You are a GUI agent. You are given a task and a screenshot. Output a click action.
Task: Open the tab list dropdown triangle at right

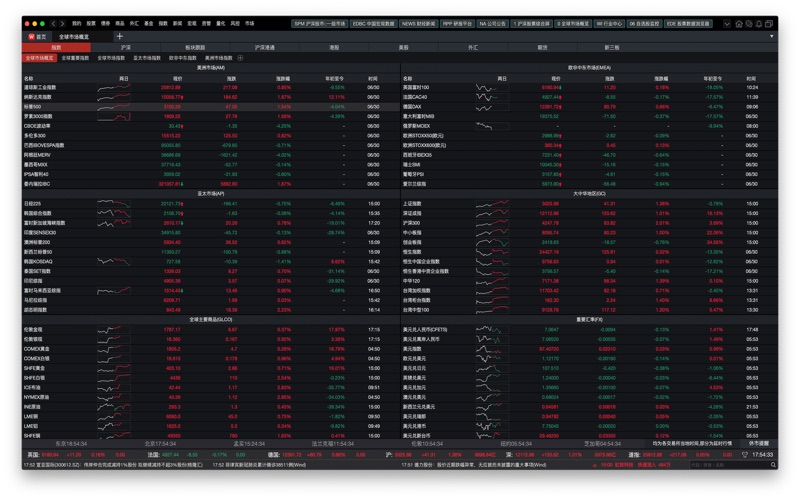pos(771,36)
